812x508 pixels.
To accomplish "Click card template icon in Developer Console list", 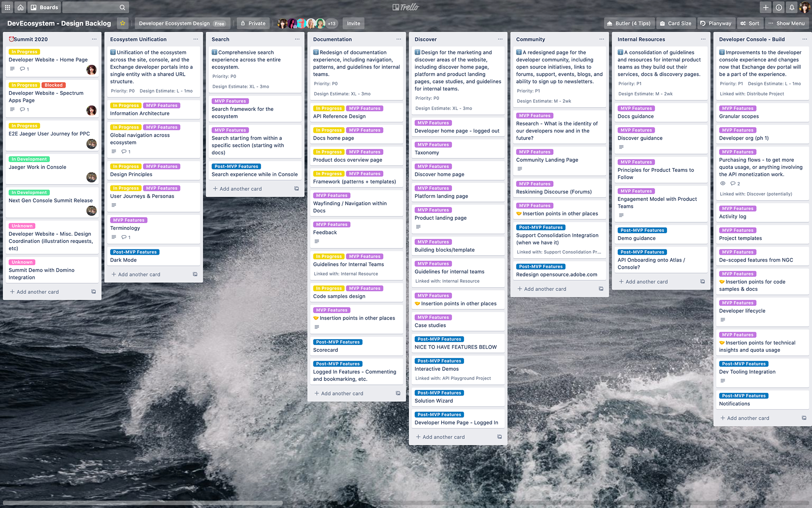I will coord(804,418).
